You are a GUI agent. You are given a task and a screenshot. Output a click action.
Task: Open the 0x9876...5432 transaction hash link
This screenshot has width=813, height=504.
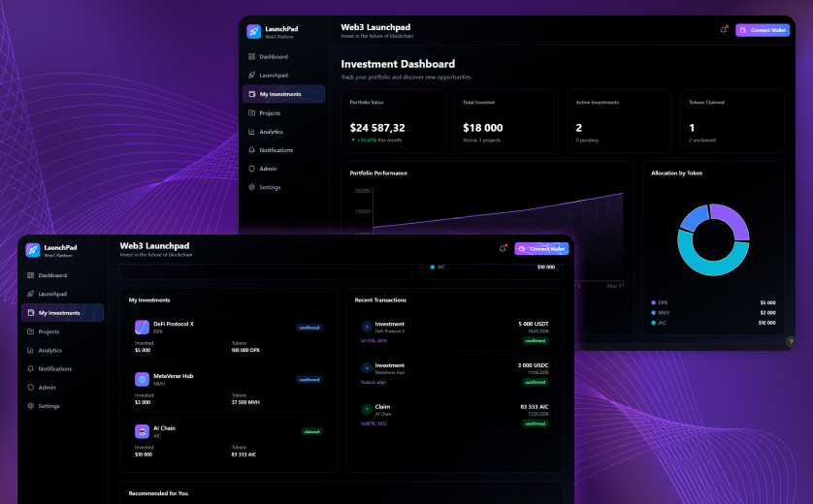(x=374, y=424)
